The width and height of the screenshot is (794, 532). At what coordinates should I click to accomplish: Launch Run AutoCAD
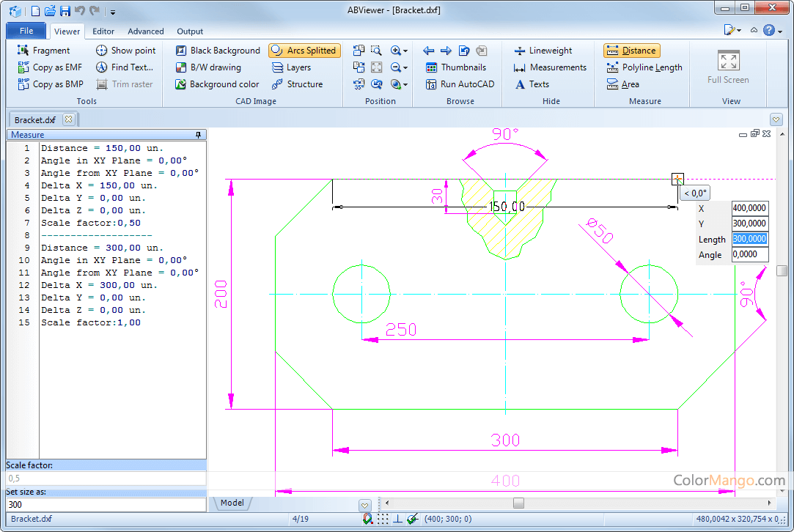point(460,84)
